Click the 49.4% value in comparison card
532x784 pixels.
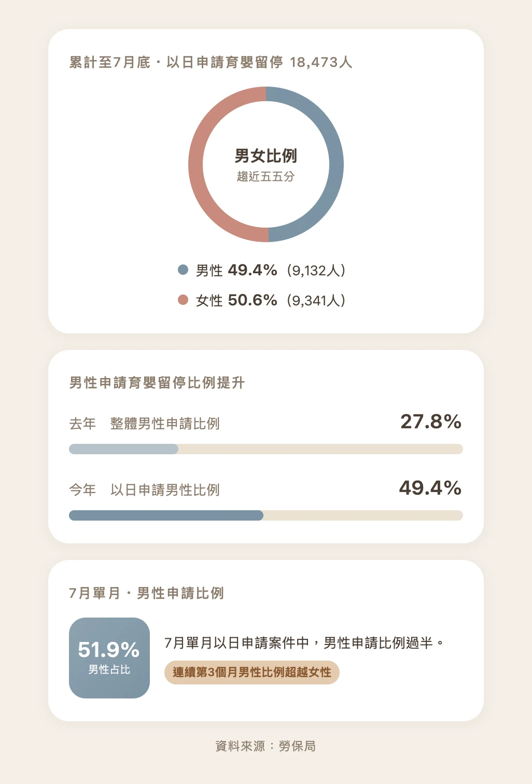pyautogui.click(x=430, y=488)
